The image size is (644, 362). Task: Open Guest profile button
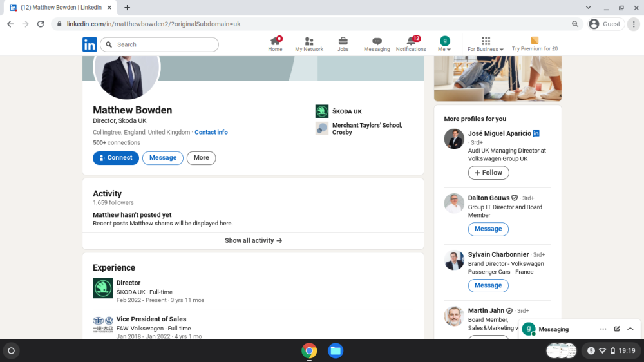point(605,24)
